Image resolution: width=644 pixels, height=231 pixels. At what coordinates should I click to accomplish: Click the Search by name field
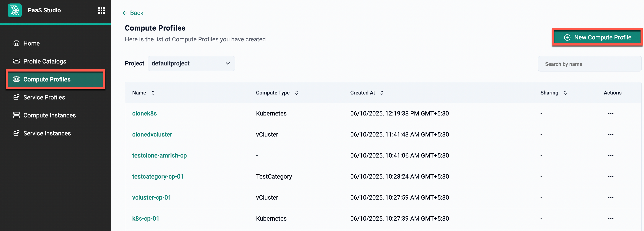pyautogui.click(x=590, y=64)
